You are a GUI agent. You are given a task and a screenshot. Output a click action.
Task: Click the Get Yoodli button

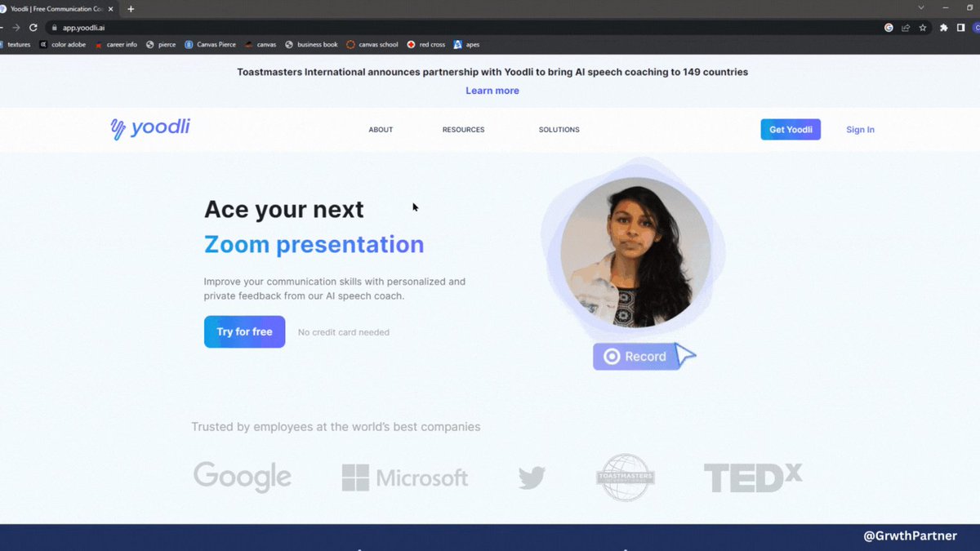pyautogui.click(x=791, y=130)
